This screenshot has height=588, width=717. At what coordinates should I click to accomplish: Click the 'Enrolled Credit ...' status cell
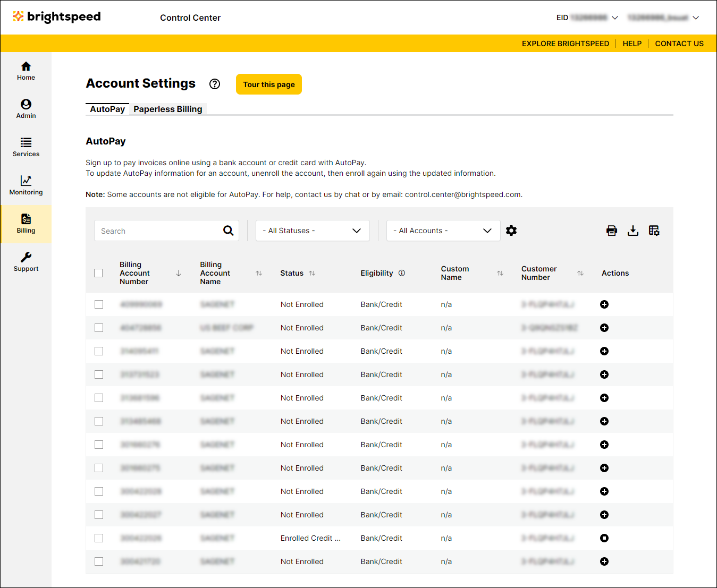tap(310, 538)
